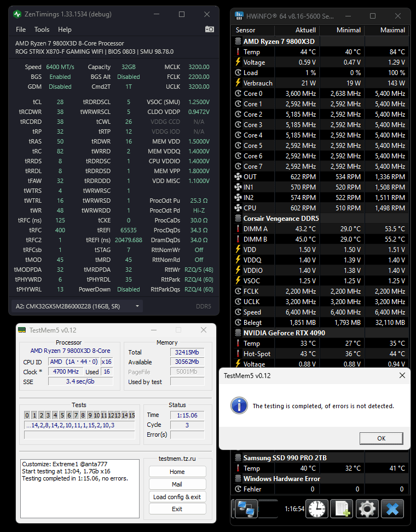Click the lightning icon in the Verbrauch row
The width and height of the screenshot is (416, 532).
(238, 83)
